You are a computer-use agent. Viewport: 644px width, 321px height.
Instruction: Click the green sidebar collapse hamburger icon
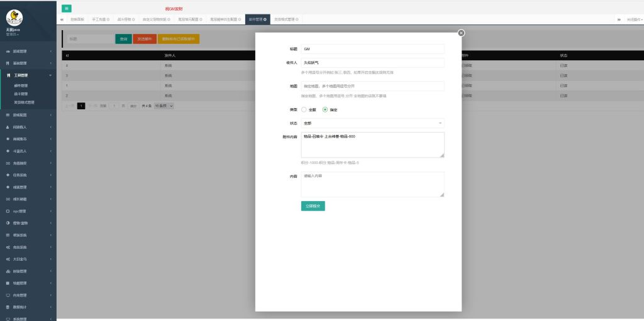point(67,8)
